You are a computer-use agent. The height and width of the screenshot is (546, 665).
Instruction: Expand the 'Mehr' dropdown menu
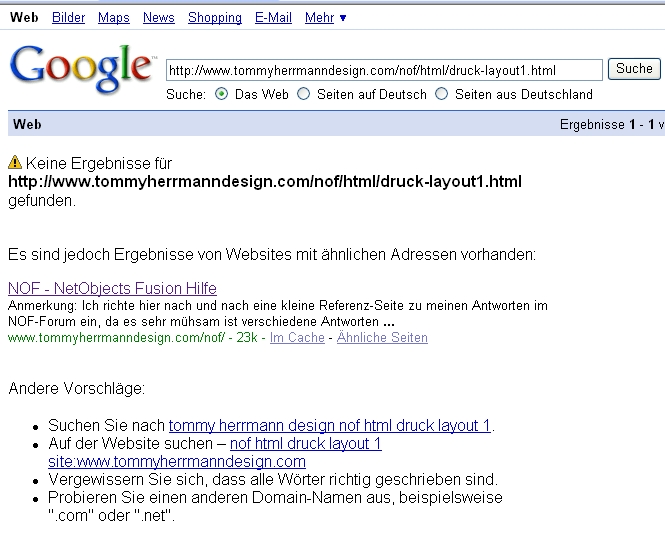pyautogui.click(x=326, y=17)
